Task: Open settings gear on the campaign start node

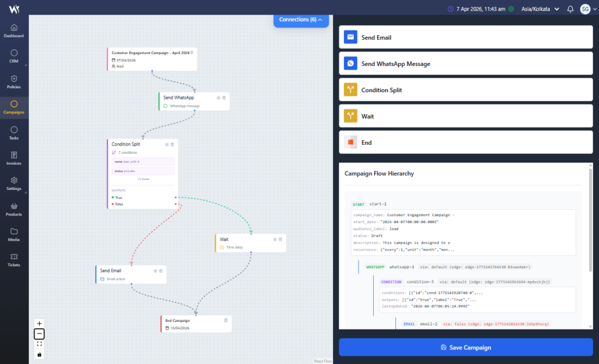Action: 191,53
